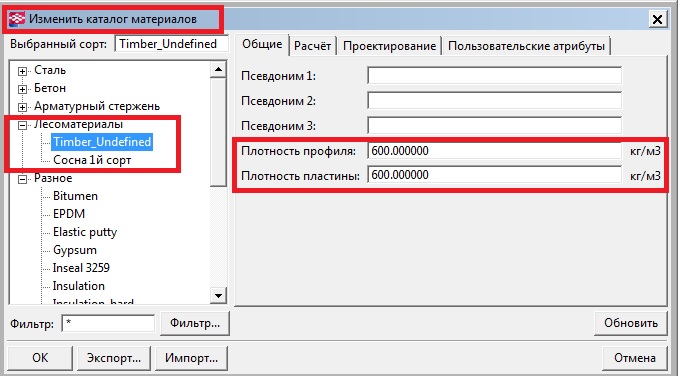Cancel with the Отмена button

(635, 358)
